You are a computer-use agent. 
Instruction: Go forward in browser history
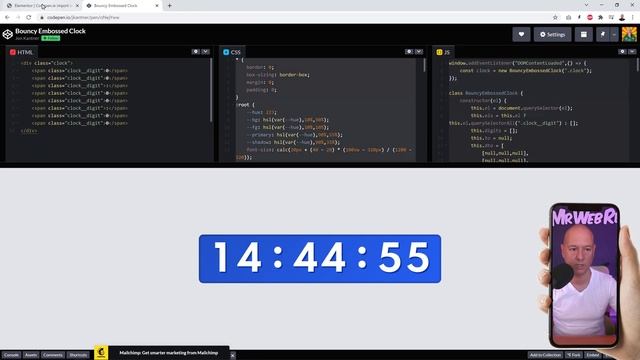(18, 18)
